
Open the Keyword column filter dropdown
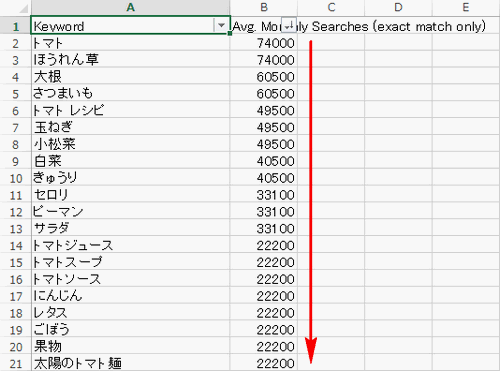click(221, 25)
